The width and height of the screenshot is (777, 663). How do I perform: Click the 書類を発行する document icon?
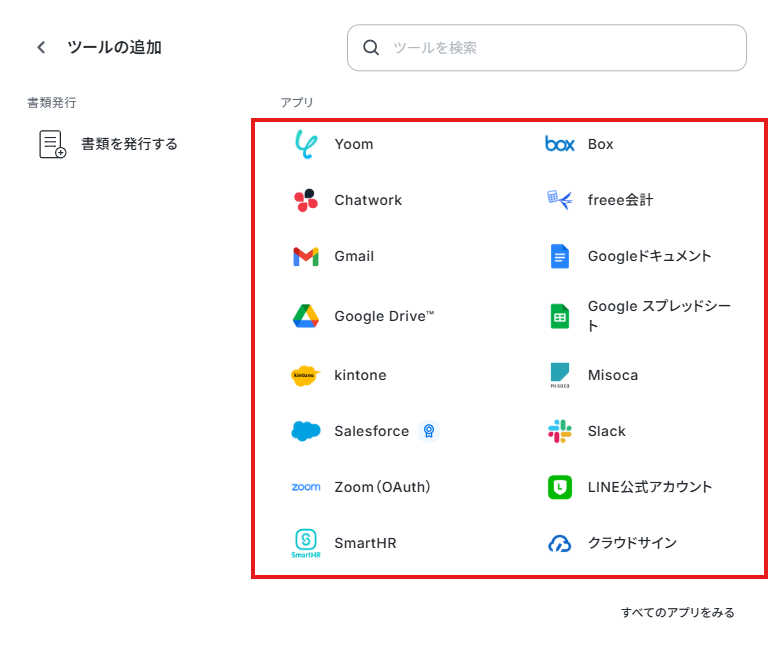point(52,144)
